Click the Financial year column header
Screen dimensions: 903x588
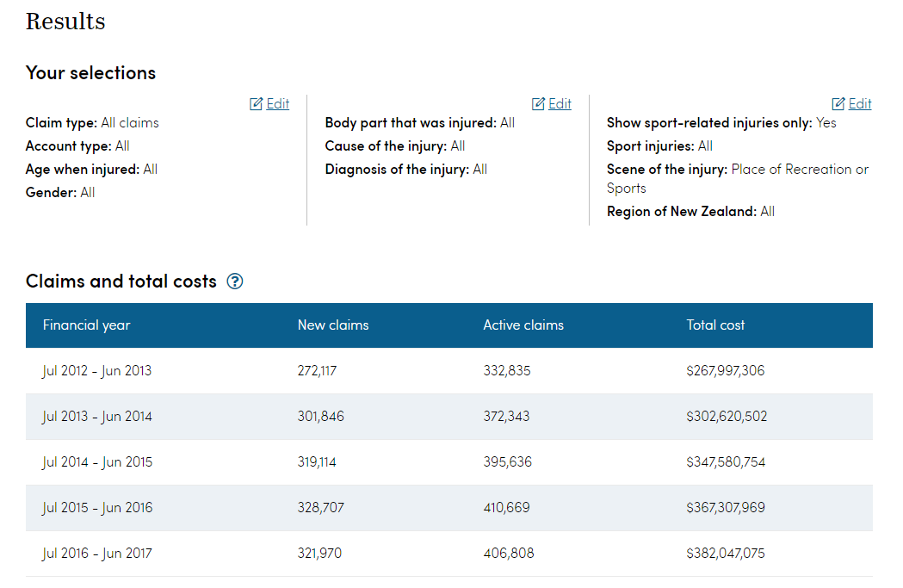86,325
